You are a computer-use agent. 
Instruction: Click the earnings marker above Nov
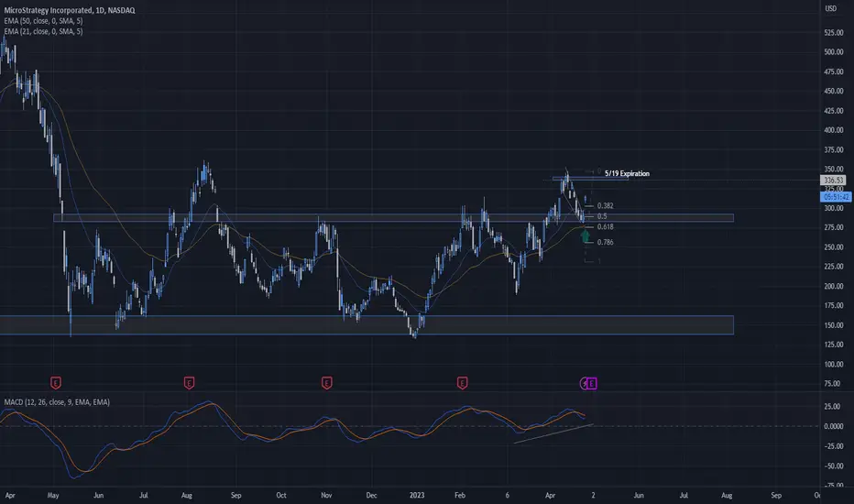[x=327, y=383]
